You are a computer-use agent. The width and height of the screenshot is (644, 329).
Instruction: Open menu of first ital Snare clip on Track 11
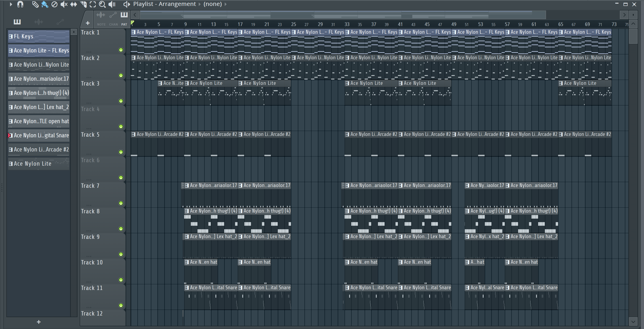click(187, 288)
